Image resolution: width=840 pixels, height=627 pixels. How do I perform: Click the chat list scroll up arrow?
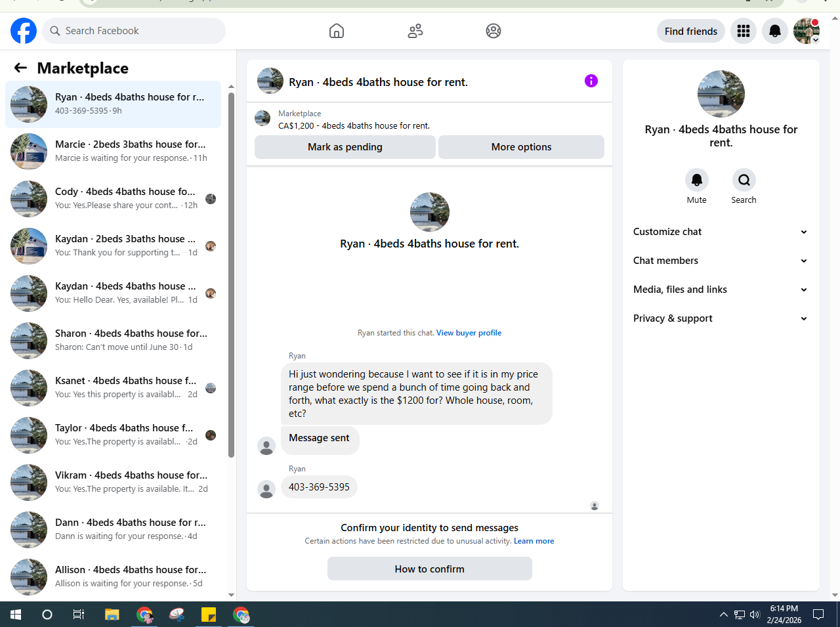[x=231, y=86]
